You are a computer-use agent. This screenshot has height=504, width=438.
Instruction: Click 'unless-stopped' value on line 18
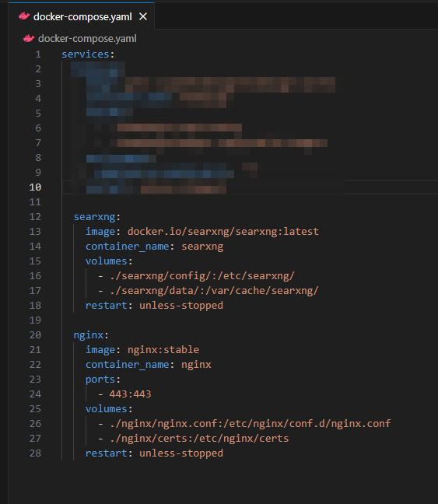pos(181,306)
